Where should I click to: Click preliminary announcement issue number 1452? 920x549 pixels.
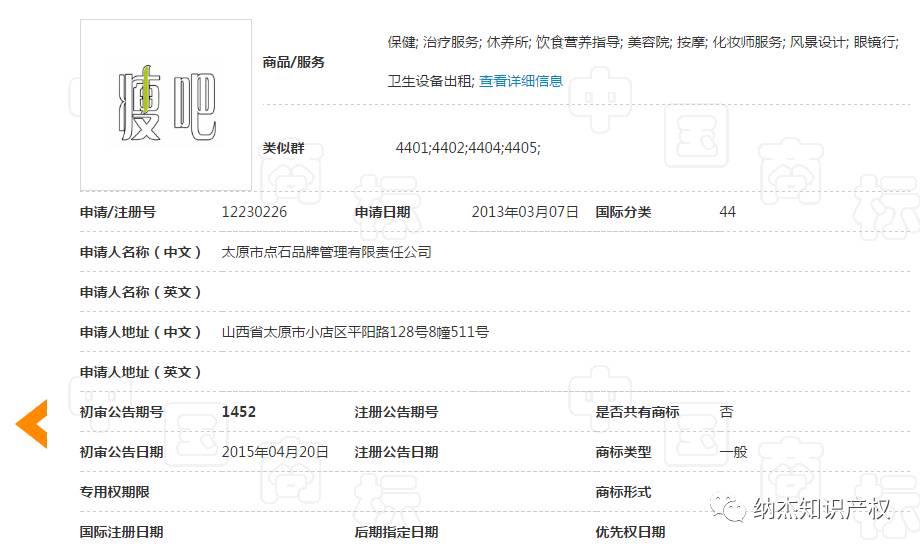coord(239,412)
